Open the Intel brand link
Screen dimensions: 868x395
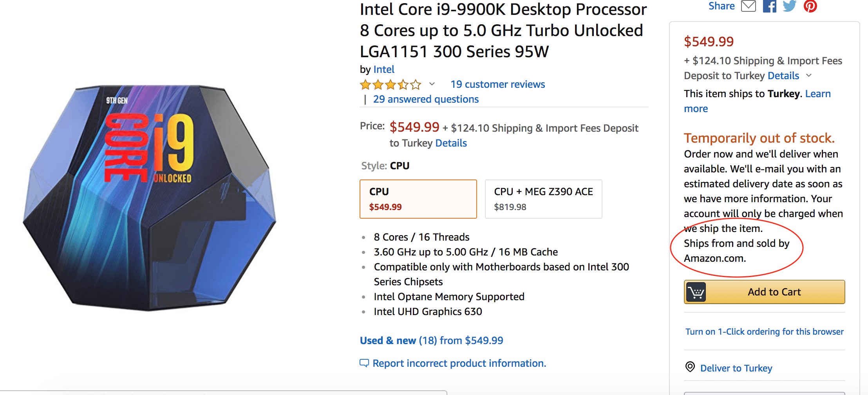pyautogui.click(x=384, y=69)
